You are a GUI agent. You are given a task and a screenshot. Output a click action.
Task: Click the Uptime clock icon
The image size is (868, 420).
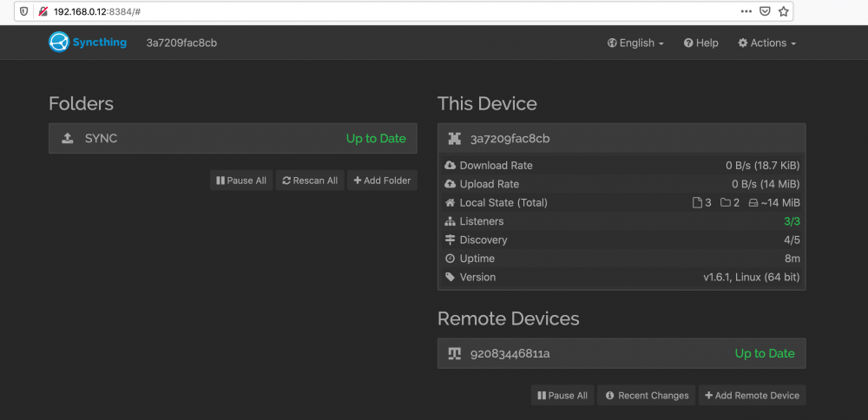[x=450, y=259]
